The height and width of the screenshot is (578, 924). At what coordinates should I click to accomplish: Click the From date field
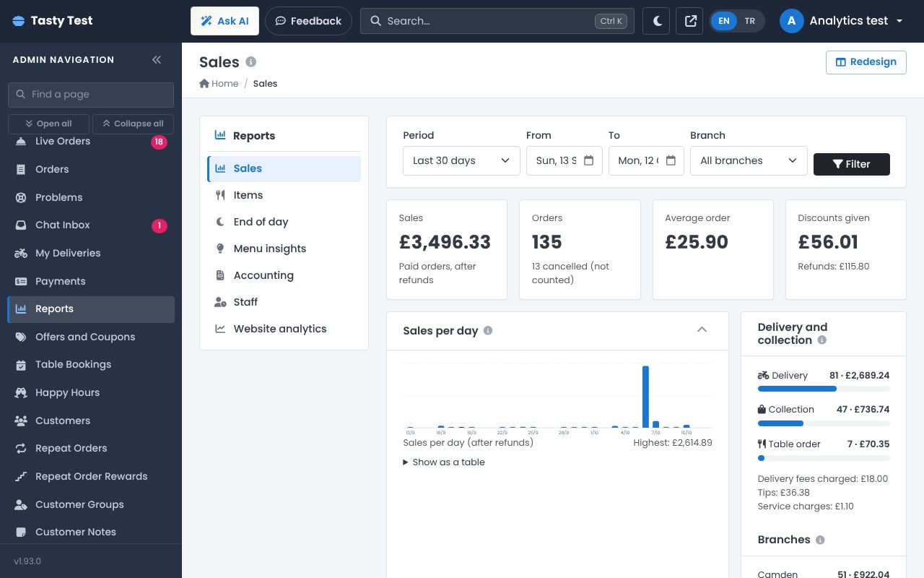point(564,160)
